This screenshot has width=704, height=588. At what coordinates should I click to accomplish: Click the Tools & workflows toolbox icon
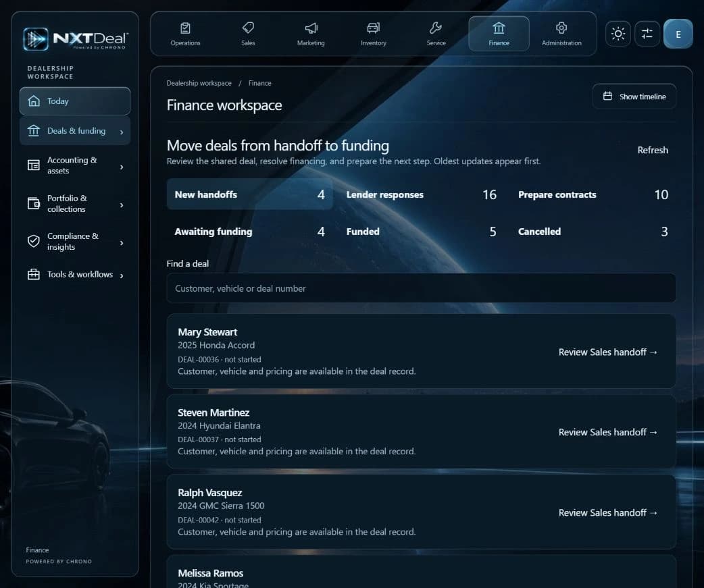34,274
